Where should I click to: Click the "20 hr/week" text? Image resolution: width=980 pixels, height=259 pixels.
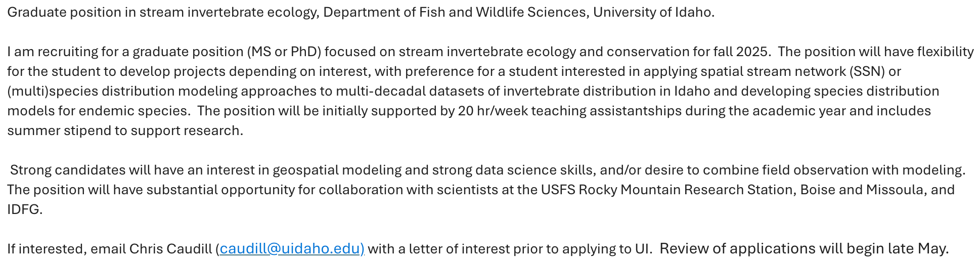coord(491,111)
